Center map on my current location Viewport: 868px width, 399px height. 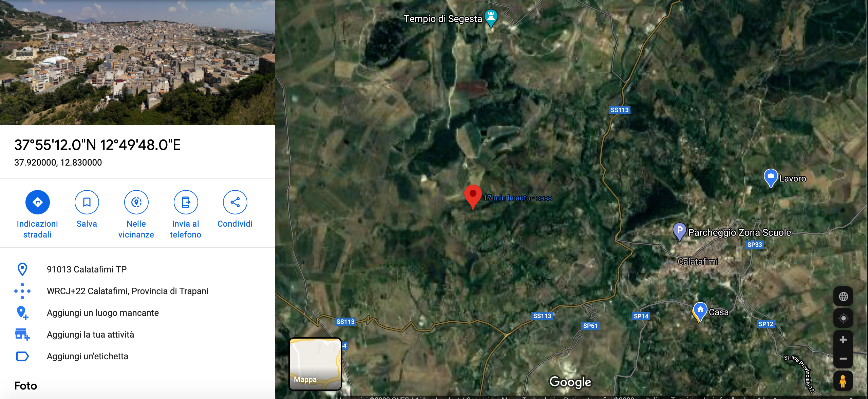(843, 318)
